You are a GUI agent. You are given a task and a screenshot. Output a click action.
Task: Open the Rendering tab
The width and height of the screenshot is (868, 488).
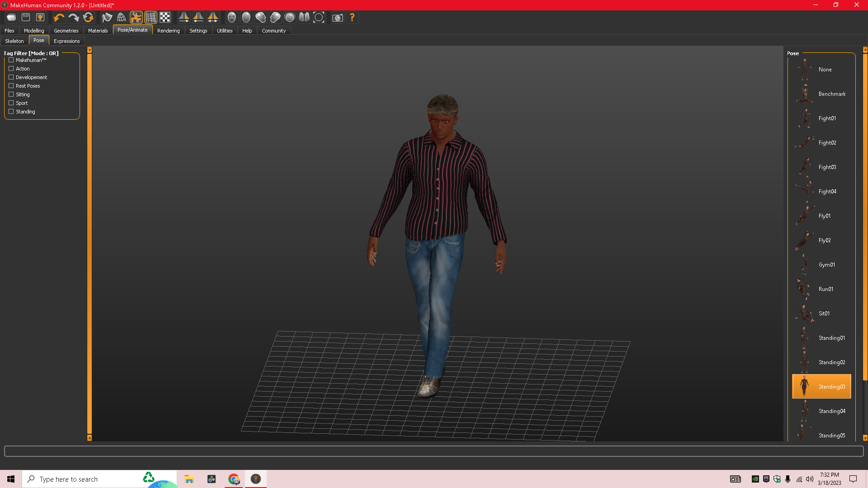click(168, 31)
